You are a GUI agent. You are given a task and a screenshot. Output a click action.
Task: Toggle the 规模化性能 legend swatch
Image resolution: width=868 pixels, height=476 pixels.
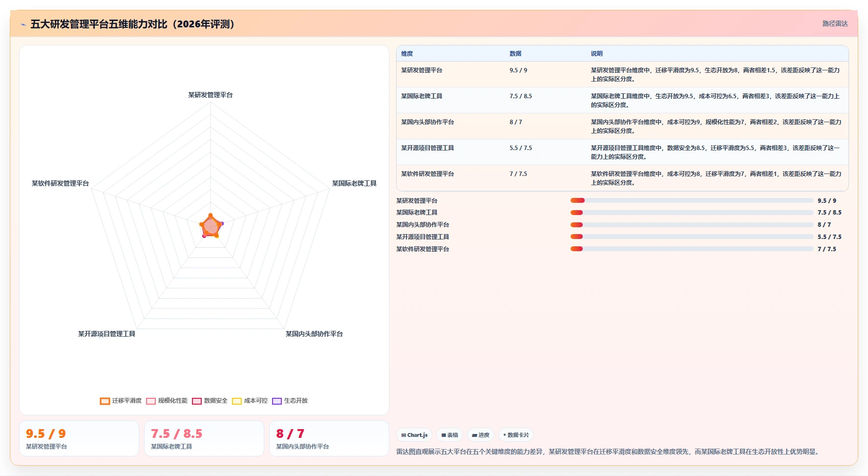tap(151, 401)
